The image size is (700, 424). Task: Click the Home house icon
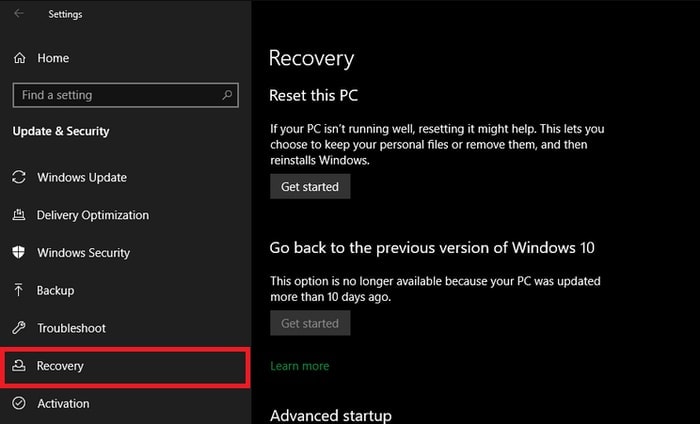click(20, 58)
